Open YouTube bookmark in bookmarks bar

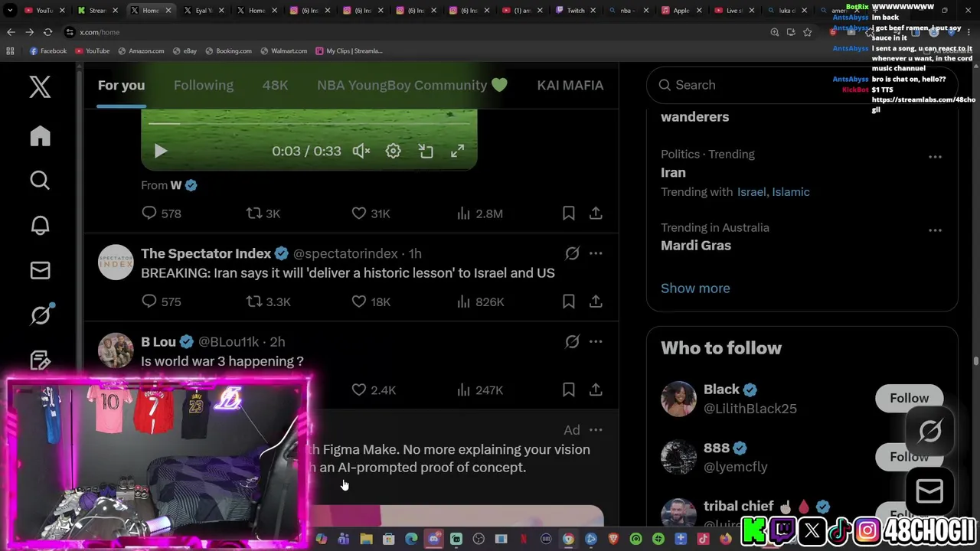[92, 51]
